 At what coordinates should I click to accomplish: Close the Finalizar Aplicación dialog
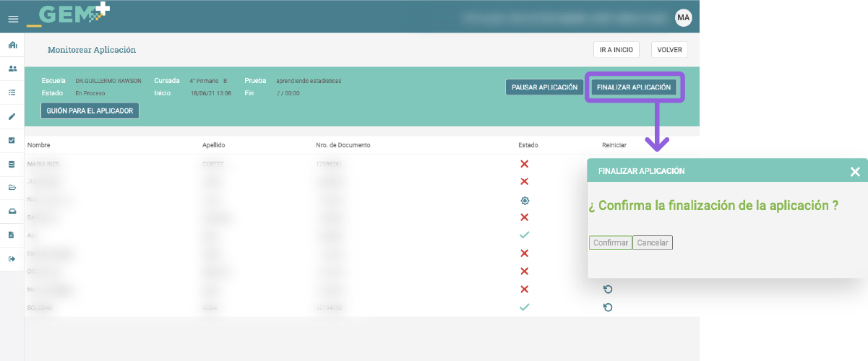pyautogui.click(x=855, y=172)
